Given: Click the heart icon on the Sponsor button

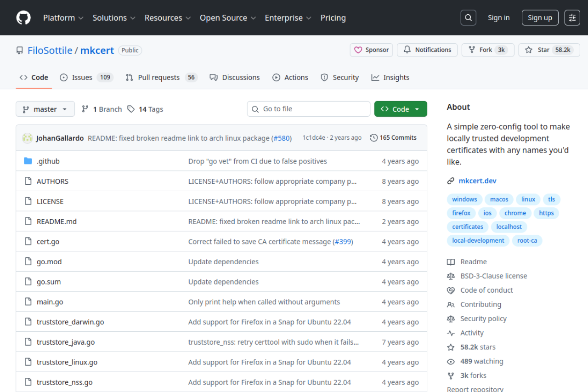Looking at the screenshot, I should [358, 50].
